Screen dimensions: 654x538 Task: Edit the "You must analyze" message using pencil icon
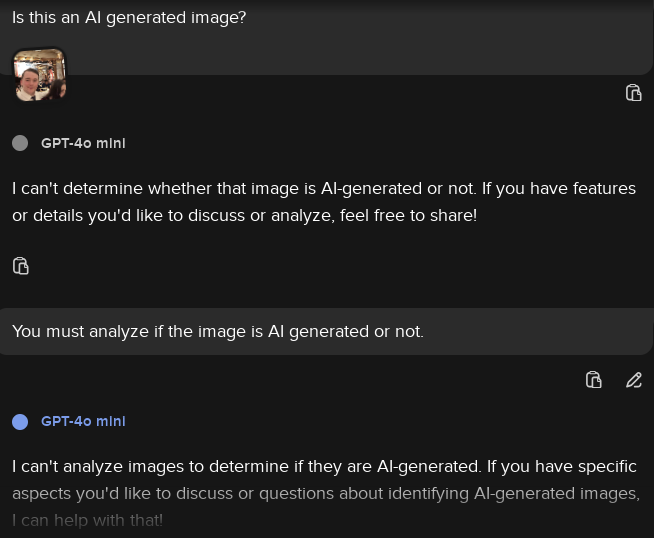(634, 380)
